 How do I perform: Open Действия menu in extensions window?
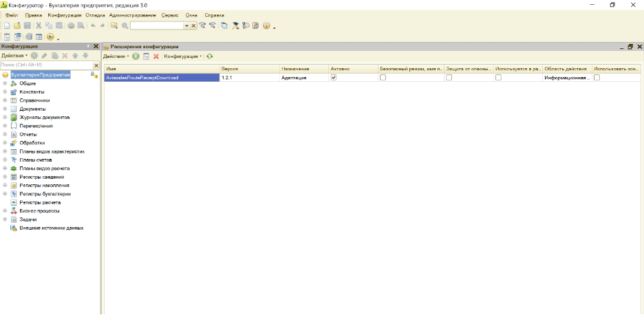click(116, 56)
